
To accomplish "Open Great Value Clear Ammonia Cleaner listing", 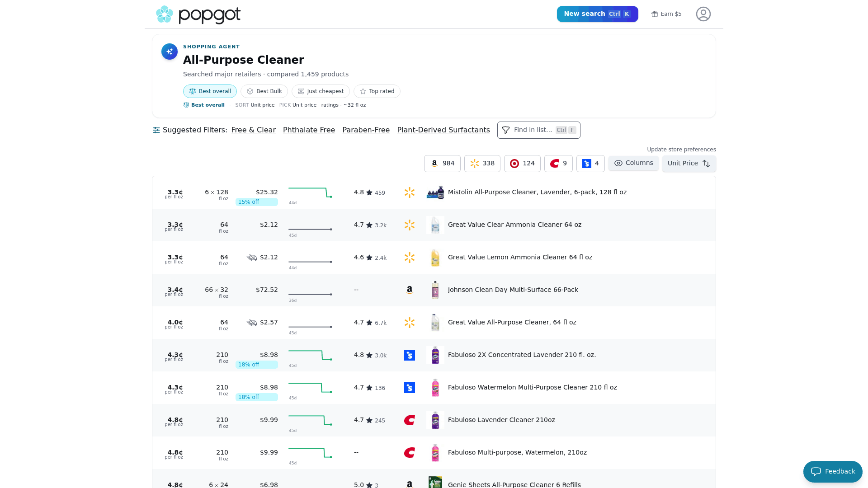I will tap(514, 225).
